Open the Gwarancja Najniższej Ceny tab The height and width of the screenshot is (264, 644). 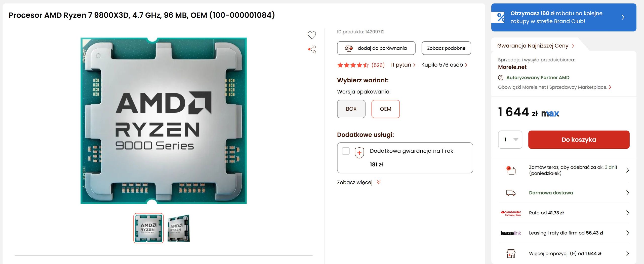[536, 46]
